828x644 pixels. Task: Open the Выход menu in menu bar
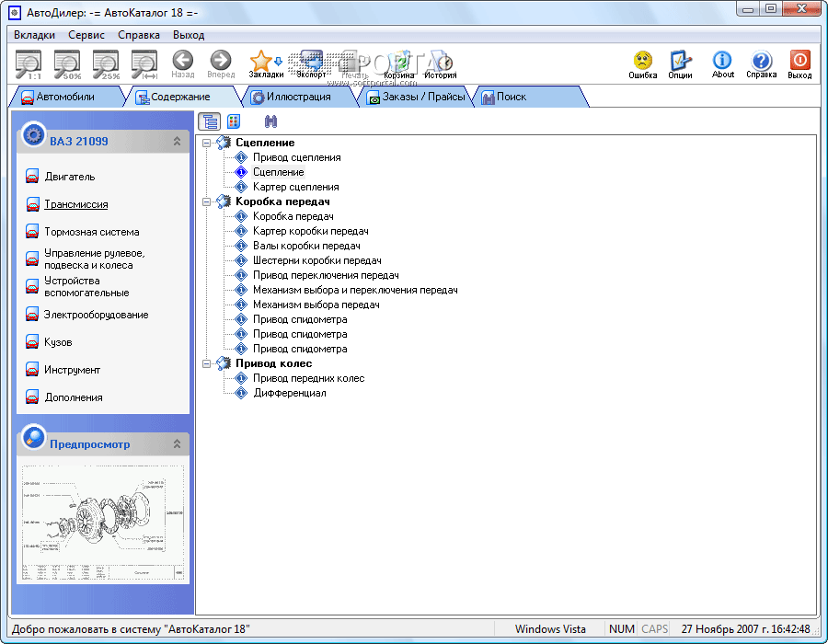tap(189, 35)
